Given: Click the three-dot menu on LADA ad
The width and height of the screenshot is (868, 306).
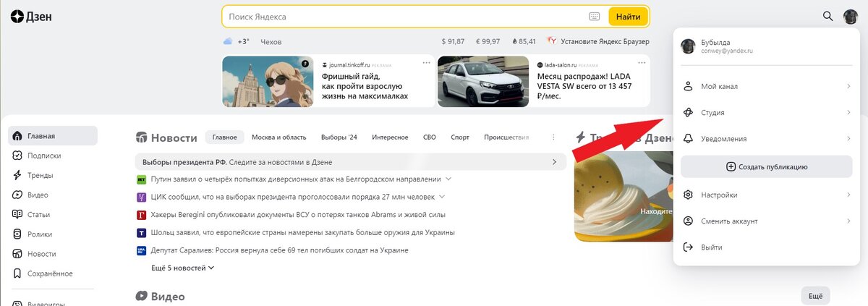Looking at the screenshot, I should pyautogui.click(x=642, y=63).
